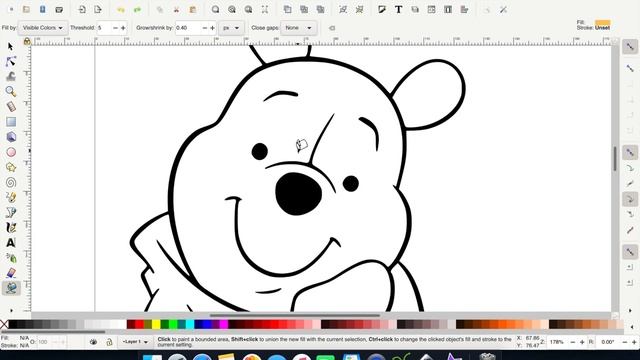Pick the magenta palette swatch
Screen dimensions: 640x360
224,324
